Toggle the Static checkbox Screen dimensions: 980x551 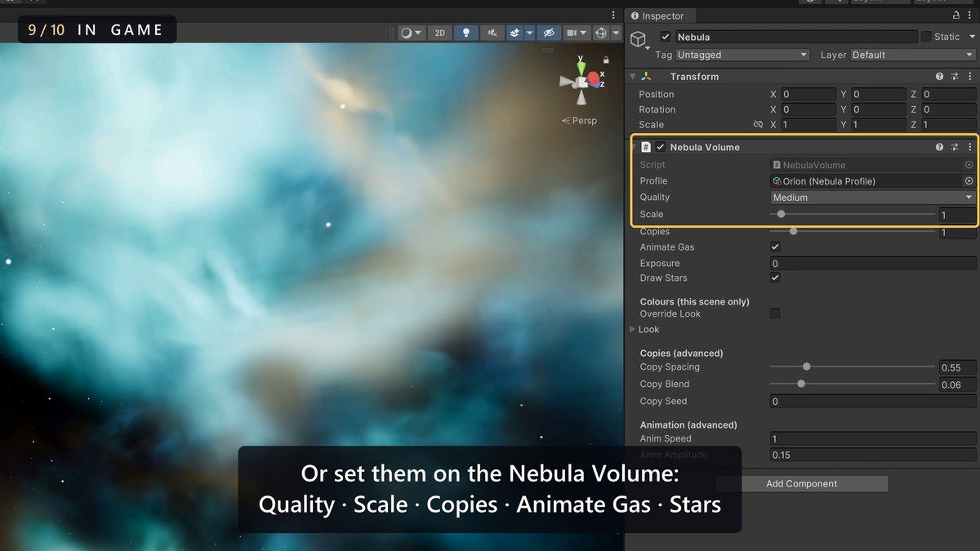coord(926,37)
